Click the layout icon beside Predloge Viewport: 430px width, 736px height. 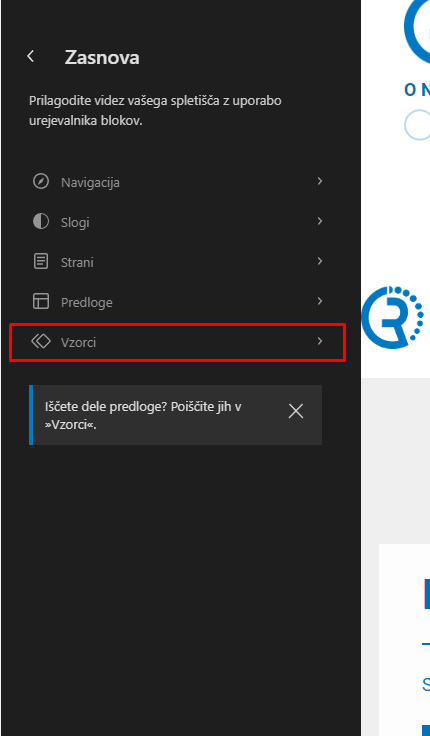[x=41, y=301]
